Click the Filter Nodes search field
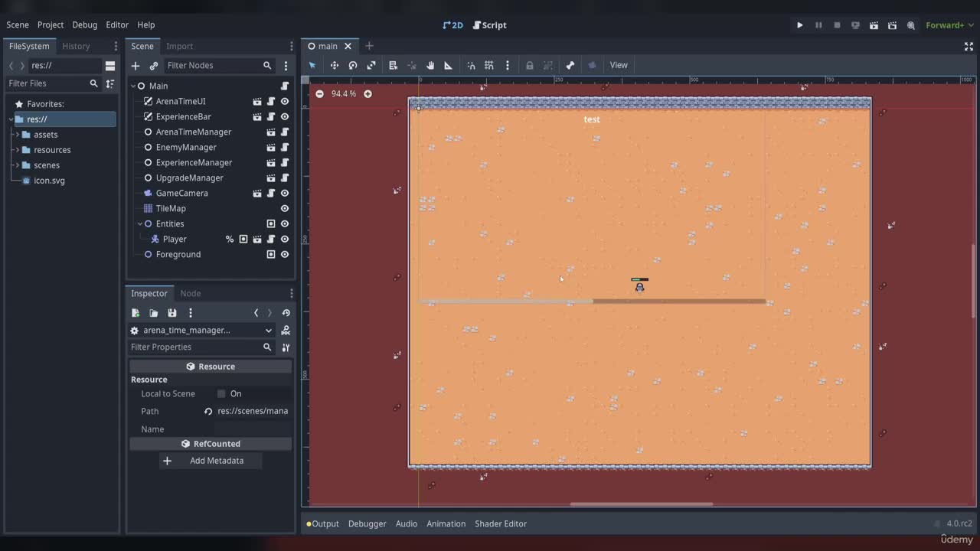Viewport: 980px width, 551px height. pos(219,66)
